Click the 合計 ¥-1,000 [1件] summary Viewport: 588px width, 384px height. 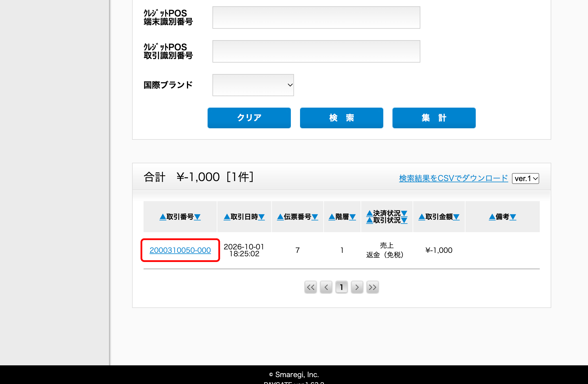point(199,177)
